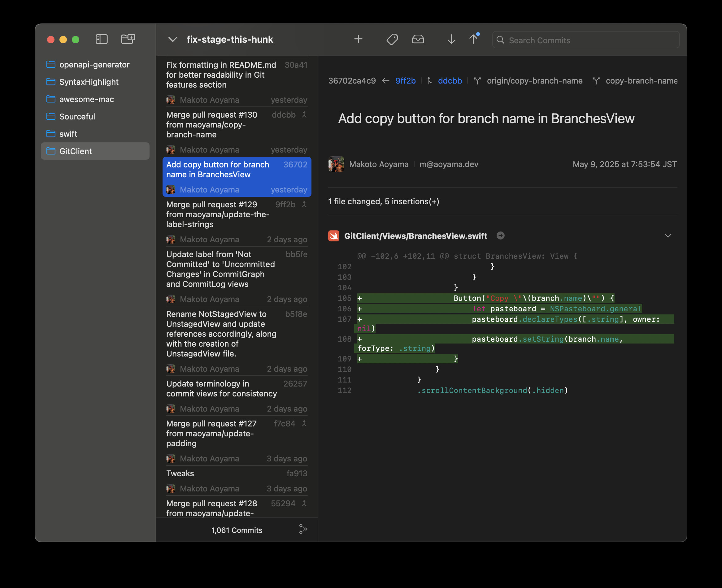Click the Search Commits field

click(589, 40)
